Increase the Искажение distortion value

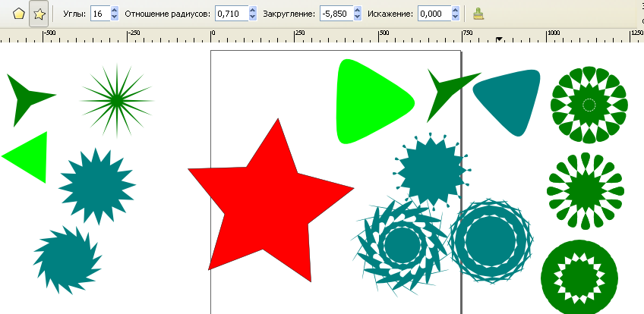[455, 11]
